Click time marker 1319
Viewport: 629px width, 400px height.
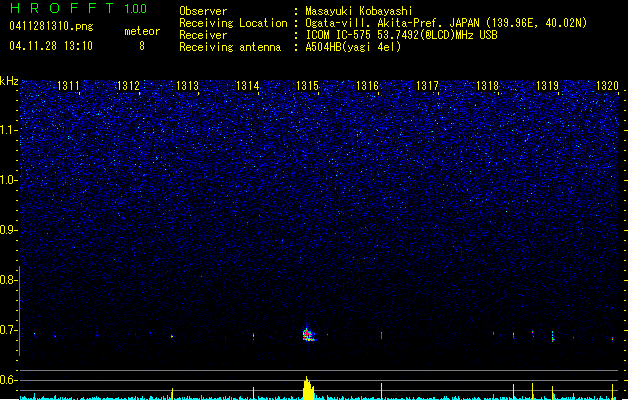click(547, 85)
